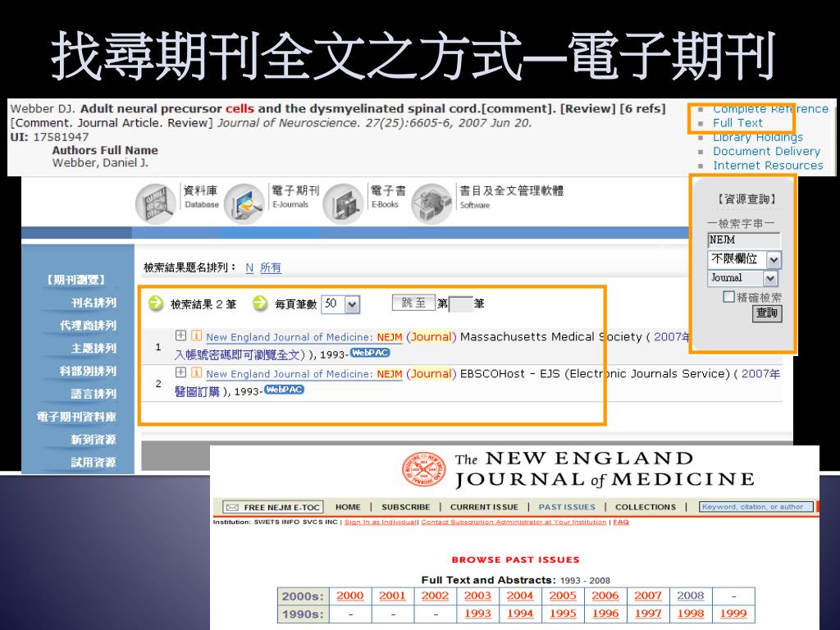This screenshot has height=630, width=840.
Task: Click WebPAC badge on EBSCOHost result
Action: [285, 390]
